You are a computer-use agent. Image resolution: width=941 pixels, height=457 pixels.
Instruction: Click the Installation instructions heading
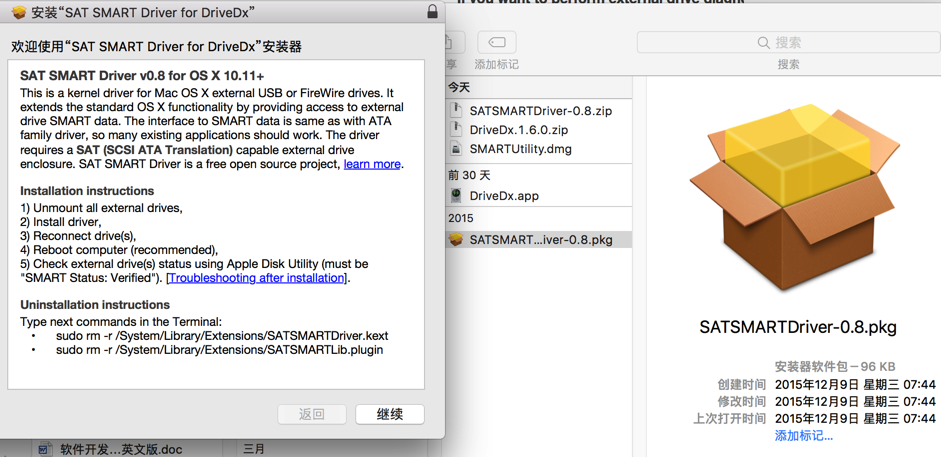point(87,191)
